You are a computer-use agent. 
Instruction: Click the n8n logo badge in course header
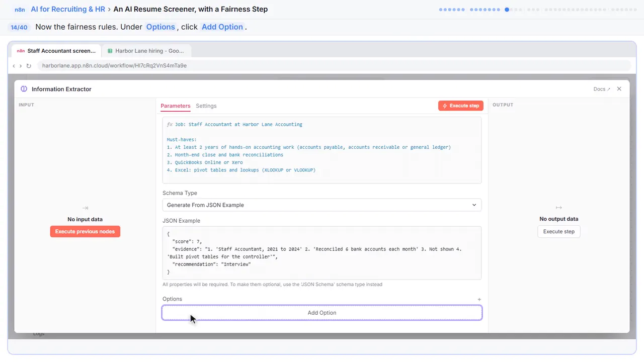click(20, 9)
